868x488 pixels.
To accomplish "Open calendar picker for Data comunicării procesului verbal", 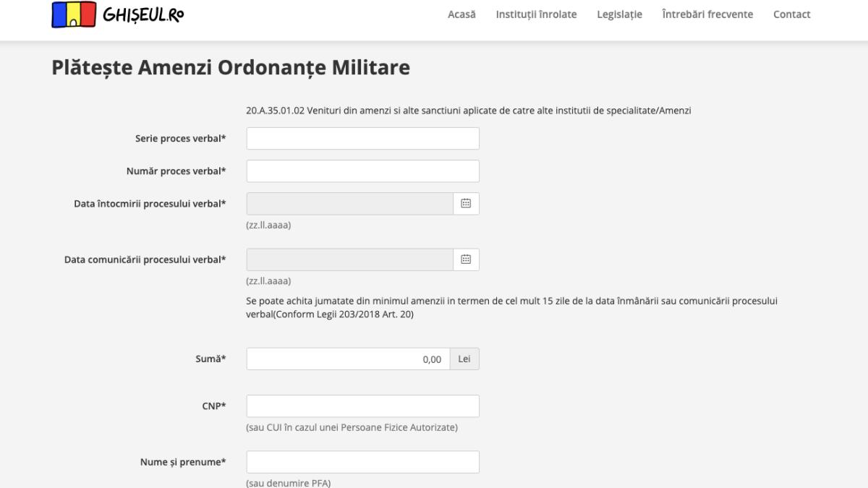I will (466, 260).
